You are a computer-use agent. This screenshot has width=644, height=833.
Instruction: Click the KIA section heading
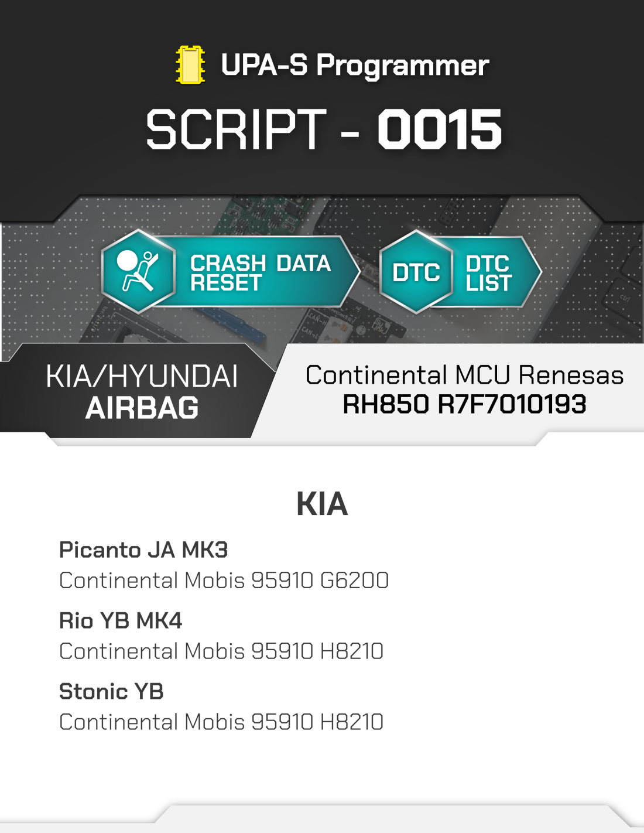(322, 504)
